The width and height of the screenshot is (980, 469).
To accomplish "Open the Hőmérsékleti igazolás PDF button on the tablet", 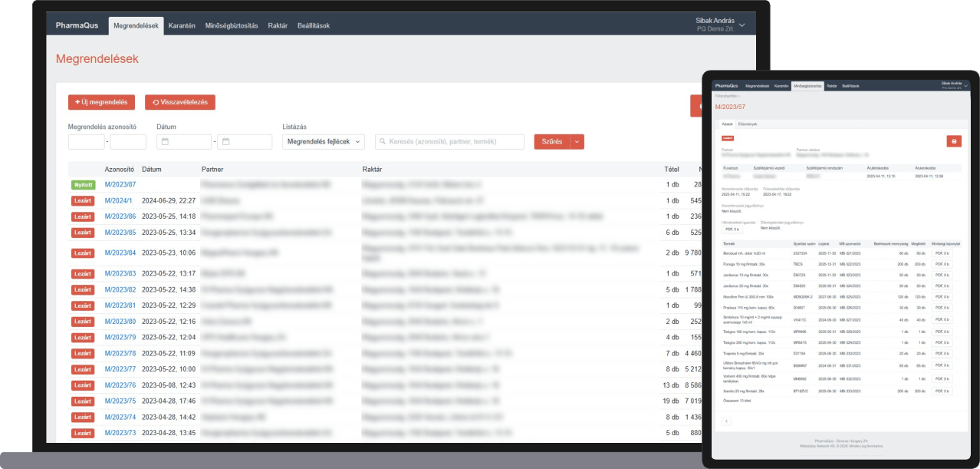I will pyautogui.click(x=732, y=230).
